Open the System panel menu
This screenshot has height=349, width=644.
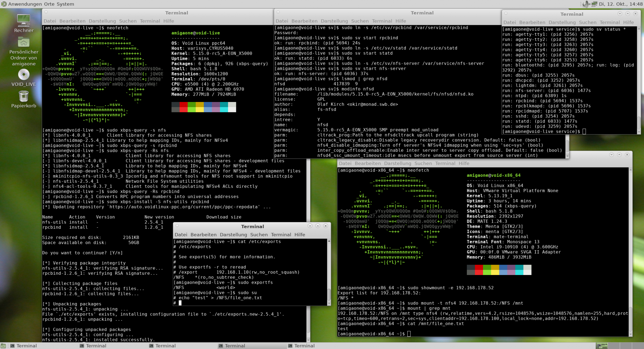coord(65,4)
